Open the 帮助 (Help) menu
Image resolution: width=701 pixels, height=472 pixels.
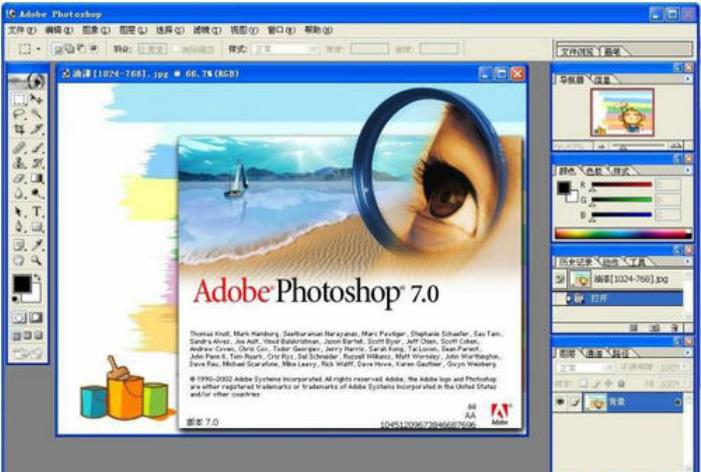(x=318, y=30)
